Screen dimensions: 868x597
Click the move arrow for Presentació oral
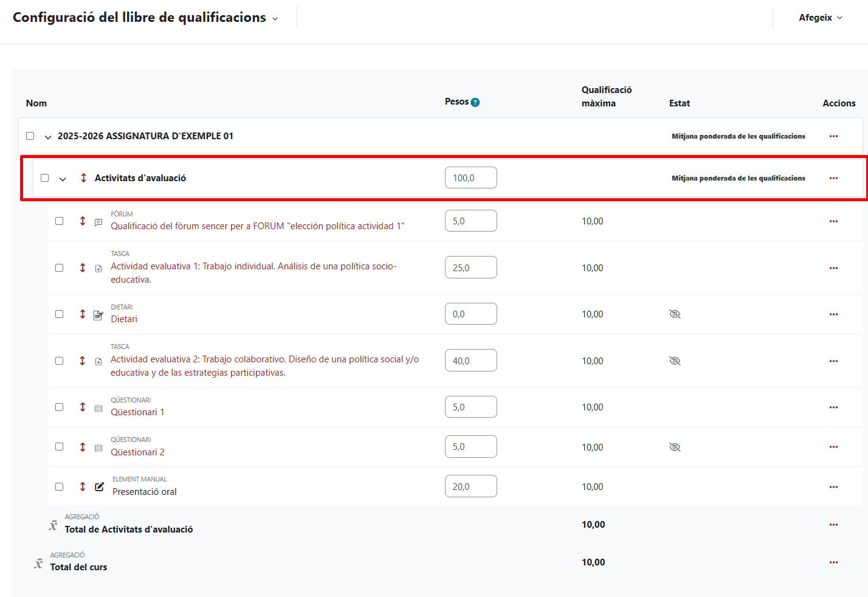[83, 487]
